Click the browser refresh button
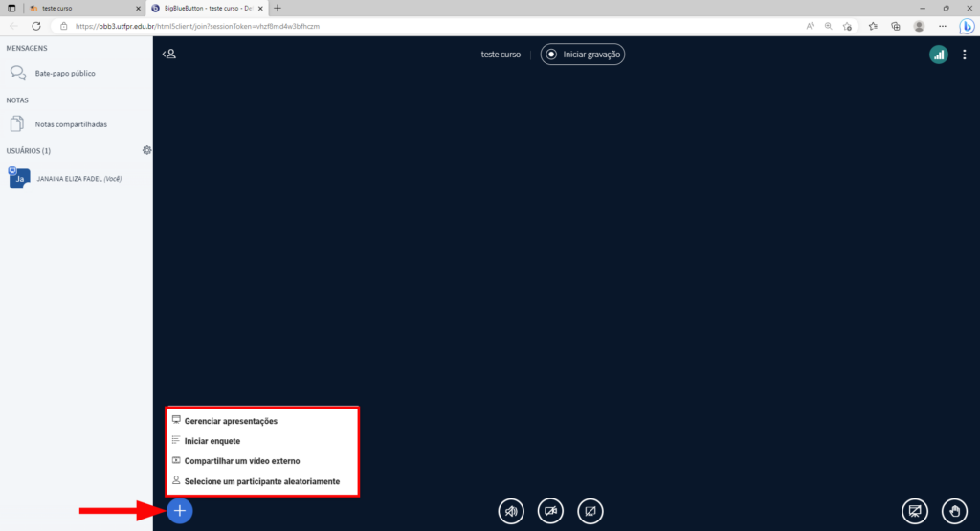Screen dimensions: 980x531 coord(36,26)
